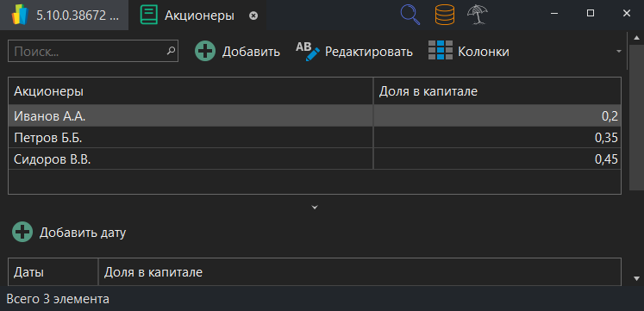Close the Акционеры tab
Screen dimensions: 644x311
[x=253, y=16]
